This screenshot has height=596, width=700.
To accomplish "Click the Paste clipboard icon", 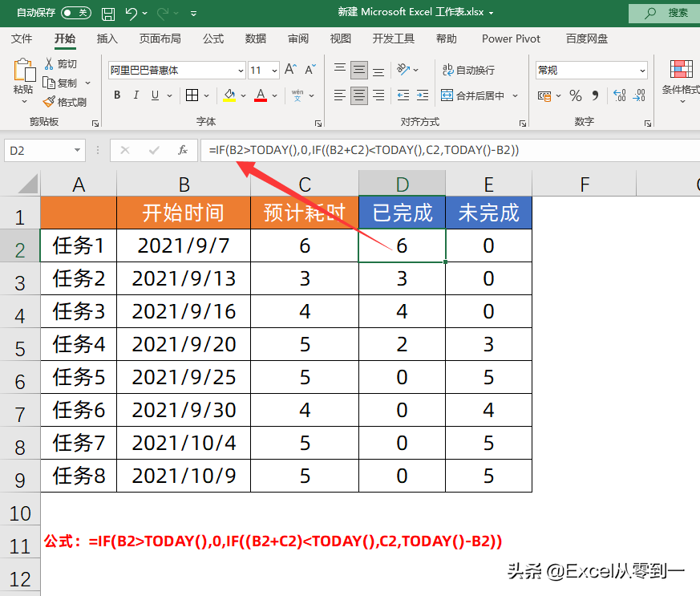I will click(24, 71).
